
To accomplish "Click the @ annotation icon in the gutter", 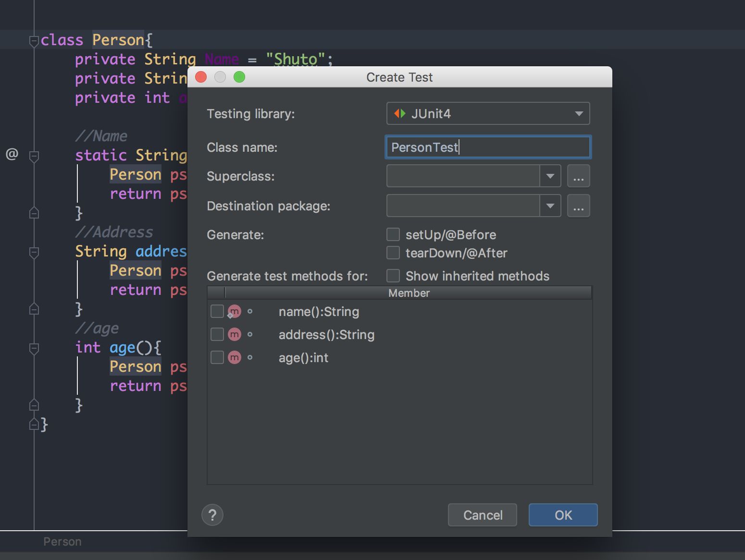I will (x=12, y=154).
